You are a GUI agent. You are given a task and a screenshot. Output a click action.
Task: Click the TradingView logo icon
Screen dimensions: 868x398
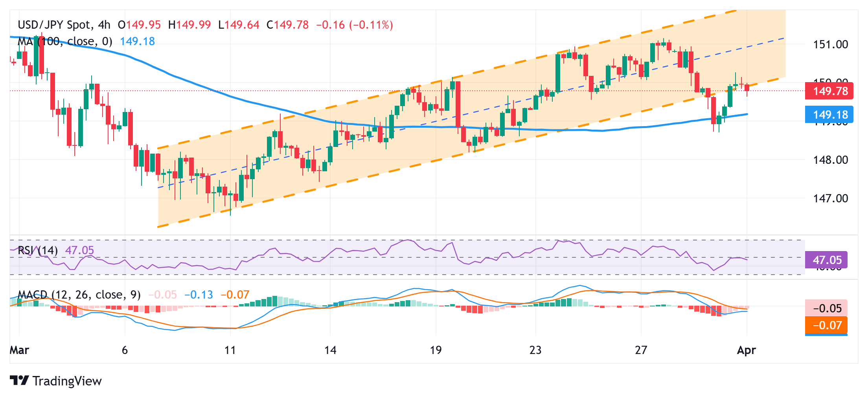tap(19, 380)
